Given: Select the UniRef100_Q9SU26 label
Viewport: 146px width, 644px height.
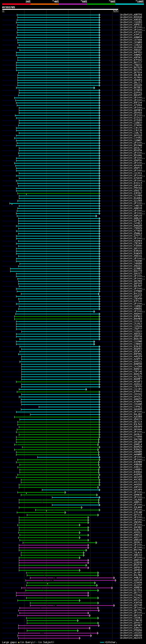Looking at the screenshot, I should tap(131, 85).
